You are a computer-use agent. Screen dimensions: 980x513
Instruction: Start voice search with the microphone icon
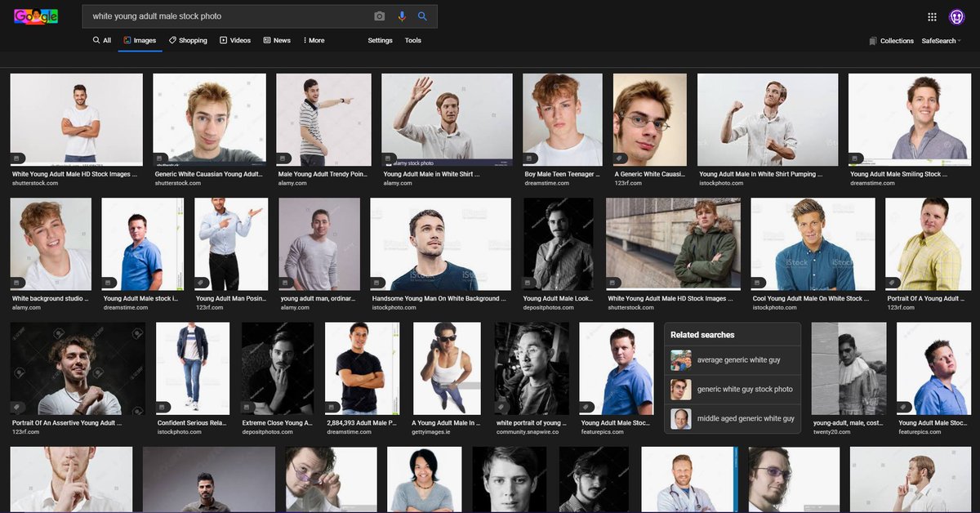coord(401,16)
